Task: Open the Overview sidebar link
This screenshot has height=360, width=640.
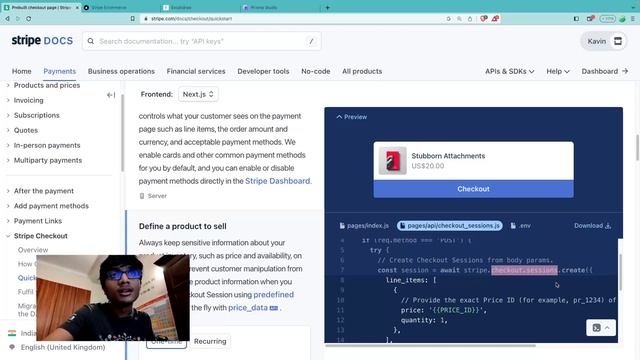Action: coord(33,250)
